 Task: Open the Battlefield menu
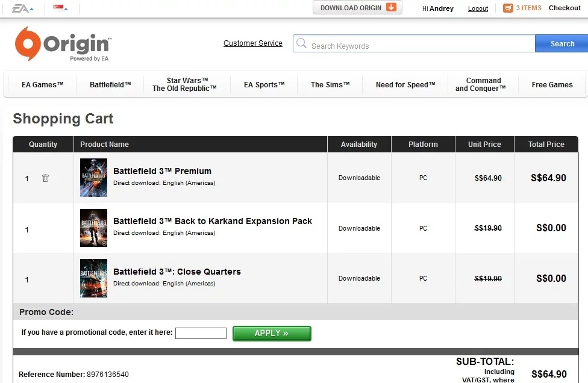110,85
